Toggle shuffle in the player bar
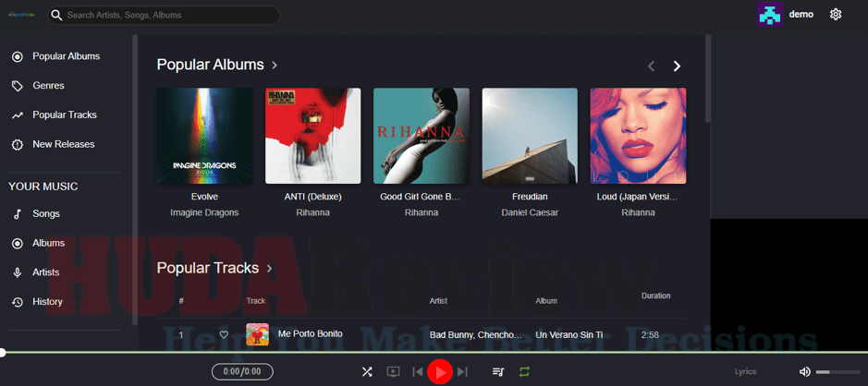 (366, 372)
